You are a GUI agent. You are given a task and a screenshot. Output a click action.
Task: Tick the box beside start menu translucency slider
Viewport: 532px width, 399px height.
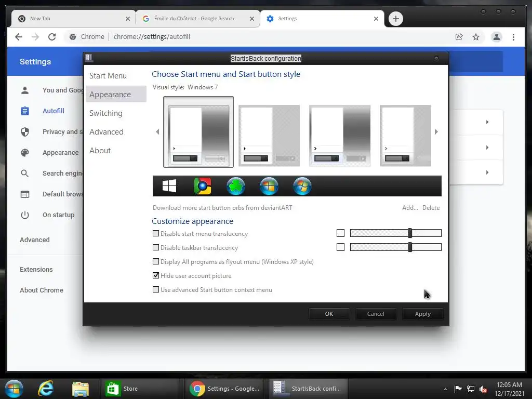click(340, 233)
